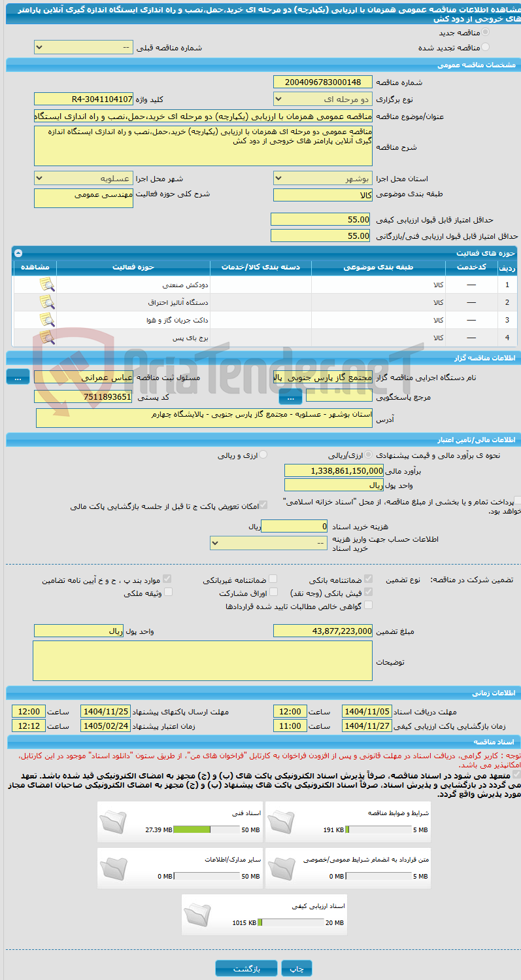
Task: Select the ارزی و ریالی radio option
Action: 263,455
